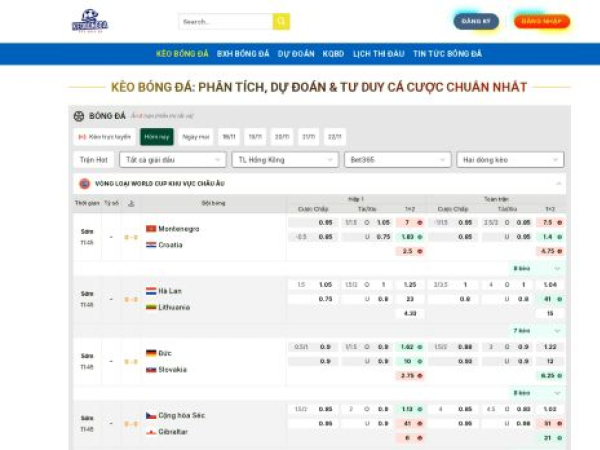
Task: Click the search input field
Action: 226,21
